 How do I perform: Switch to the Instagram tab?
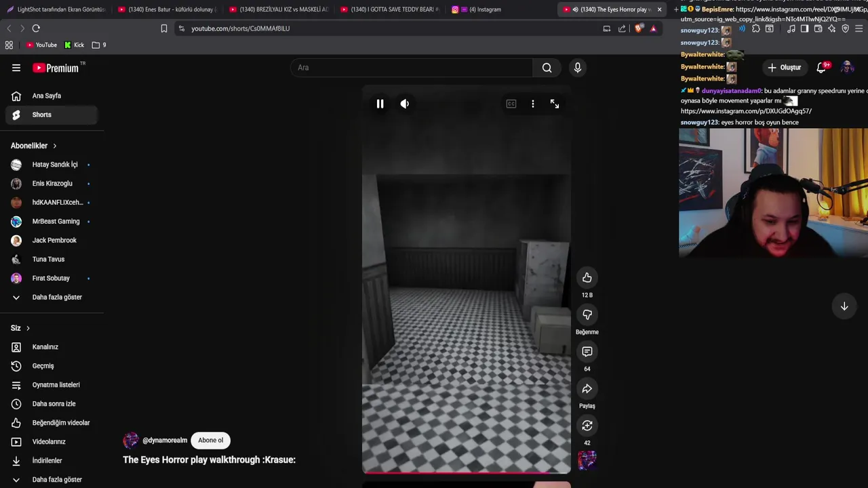[x=501, y=9]
